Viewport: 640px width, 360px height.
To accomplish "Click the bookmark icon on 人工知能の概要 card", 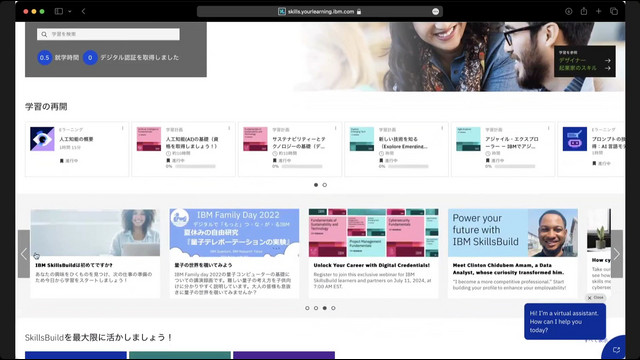I will click(x=62, y=161).
